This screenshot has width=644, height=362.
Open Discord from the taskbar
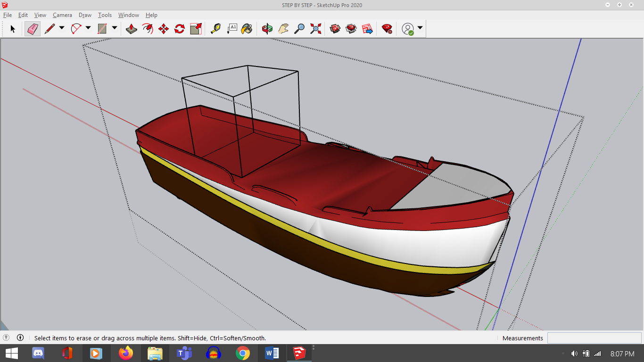pos(38,353)
